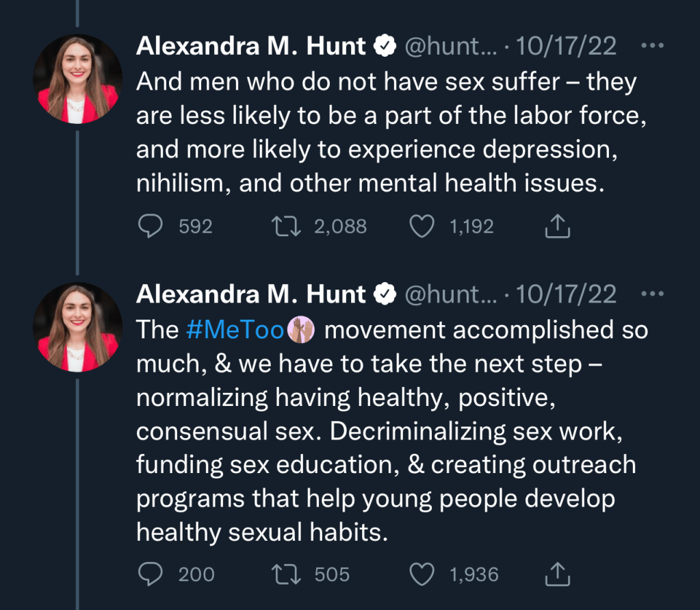Share the #MeToo tweet via share icon
Image resolution: width=700 pixels, height=610 pixels.
point(558,574)
